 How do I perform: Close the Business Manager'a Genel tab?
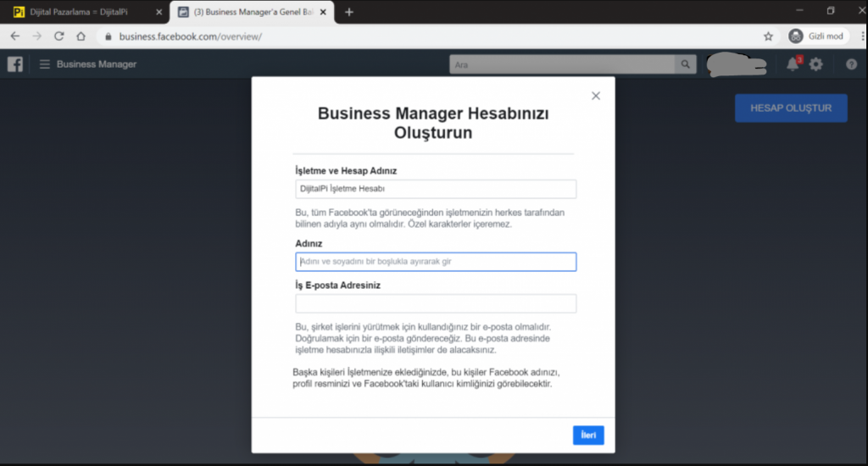point(323,12)
